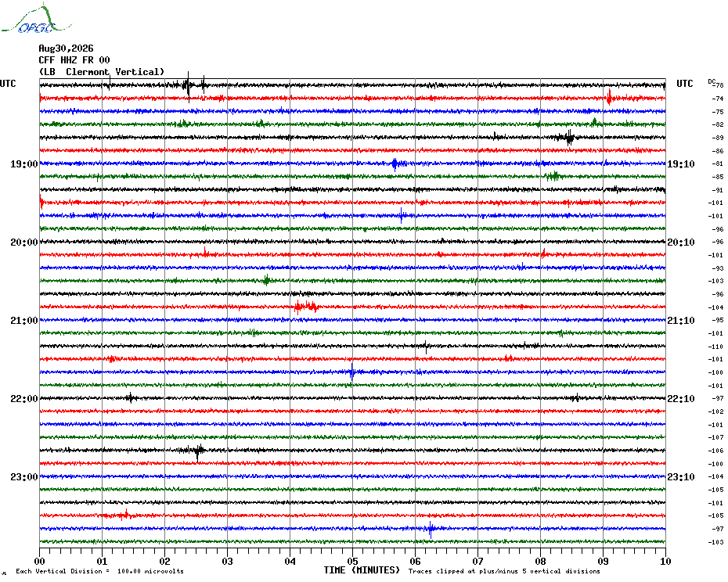
Task: Click minute tick label 04
Action: coord(290,561)
